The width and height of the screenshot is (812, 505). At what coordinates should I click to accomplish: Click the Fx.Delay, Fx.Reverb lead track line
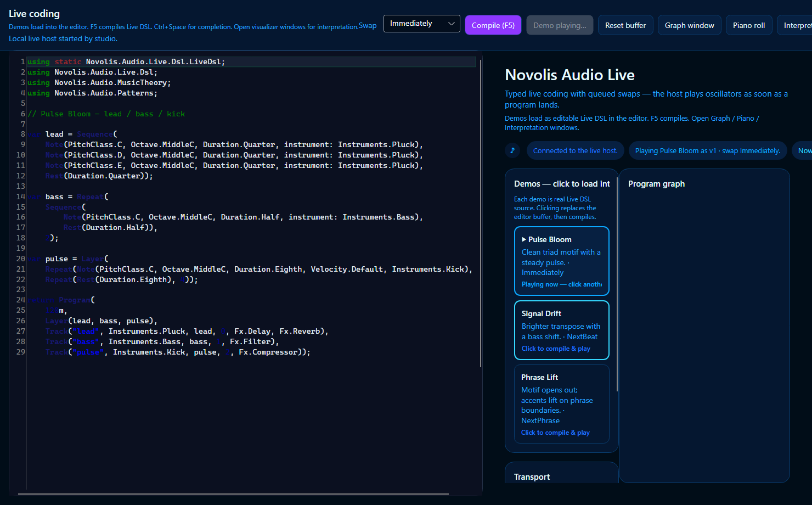187,332
